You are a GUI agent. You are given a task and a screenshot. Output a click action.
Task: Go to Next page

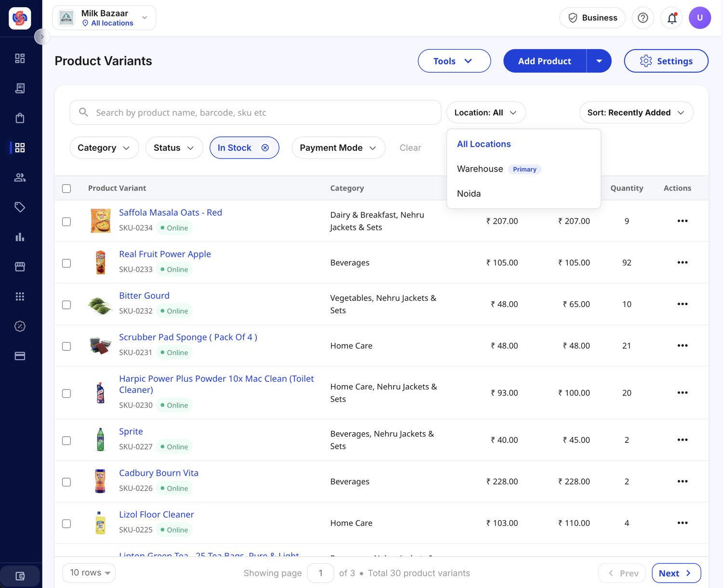click(x=676, y=573)
